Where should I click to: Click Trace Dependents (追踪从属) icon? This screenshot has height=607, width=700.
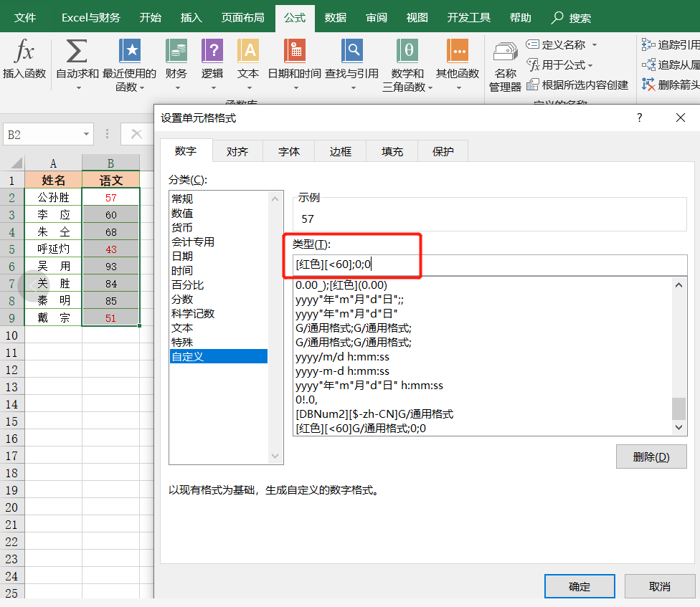[x=648, y=64]
